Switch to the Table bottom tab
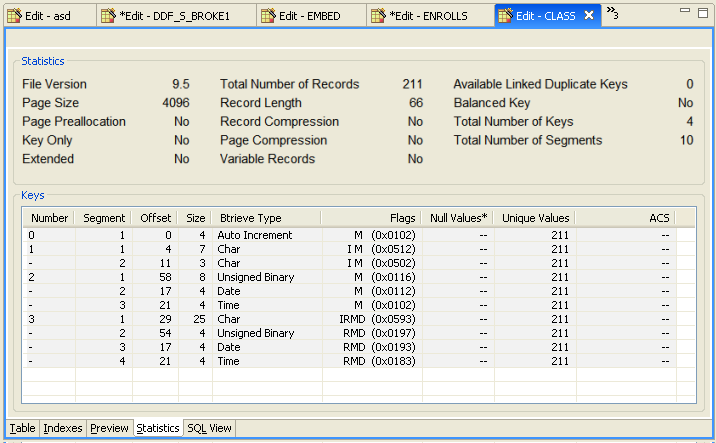Image resolution: width=716 pixels, height=443 pixels. (x=22, y=428)
